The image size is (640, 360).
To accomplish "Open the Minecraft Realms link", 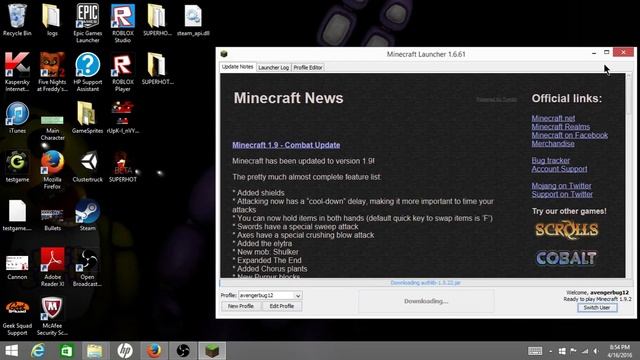I will (x=560, y=127).
